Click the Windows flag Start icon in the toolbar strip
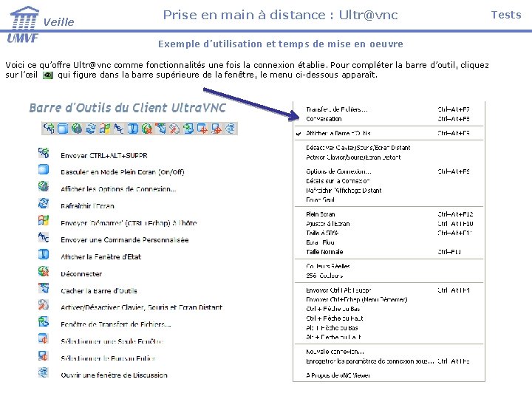The width and height of the screenshot is (532, 399). point(104,129)
